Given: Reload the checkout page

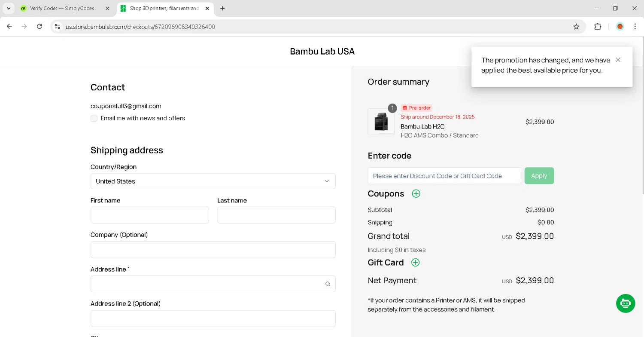Looking at the screenshot, I should click(x=39, y=27).
